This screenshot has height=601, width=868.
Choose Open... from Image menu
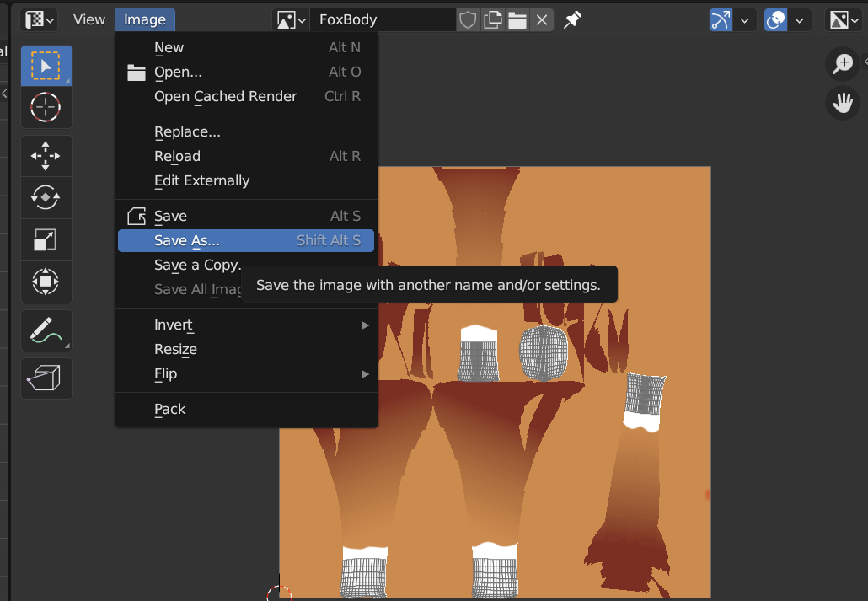pyautogui.click(x=246, y=72)
